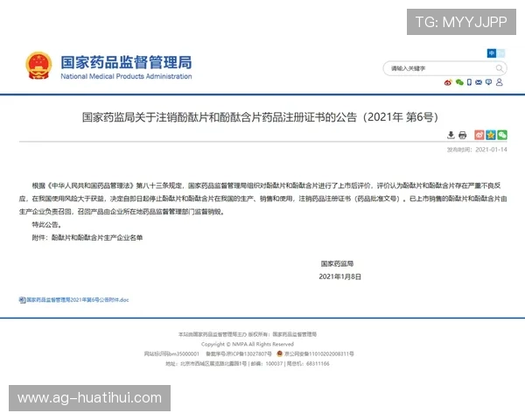The image size is (525, 420).
Task: Click the line 特此公告
Action: (46, 224)
